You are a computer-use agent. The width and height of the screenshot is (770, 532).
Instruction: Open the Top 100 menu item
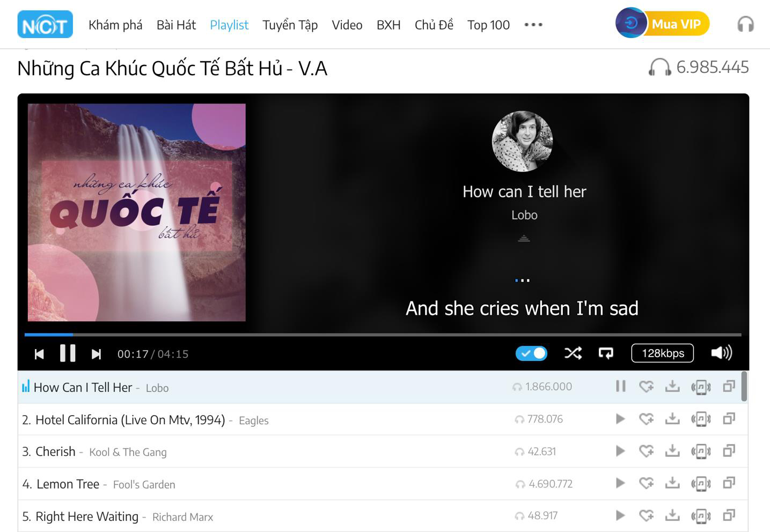(488, 25)
